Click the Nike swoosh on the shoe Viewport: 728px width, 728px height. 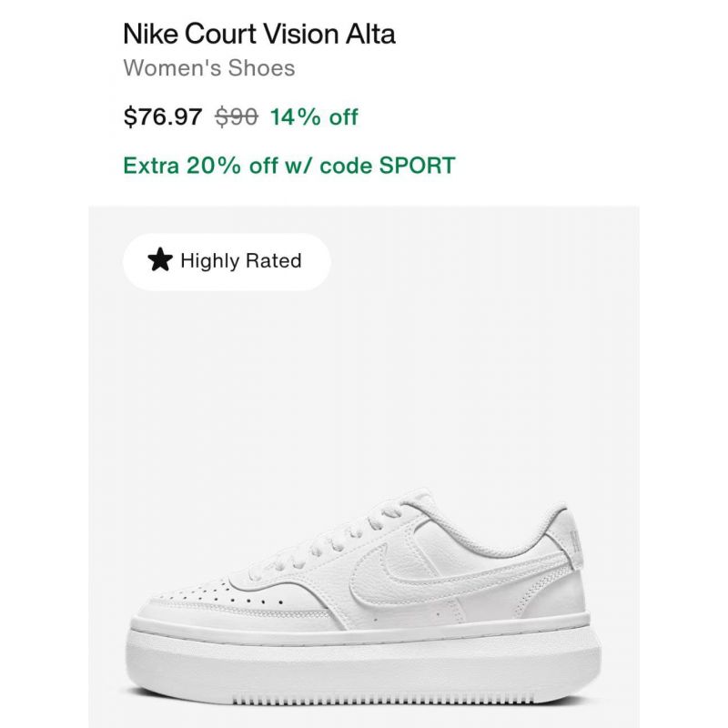pyautogui.click(x=418, y=573)
